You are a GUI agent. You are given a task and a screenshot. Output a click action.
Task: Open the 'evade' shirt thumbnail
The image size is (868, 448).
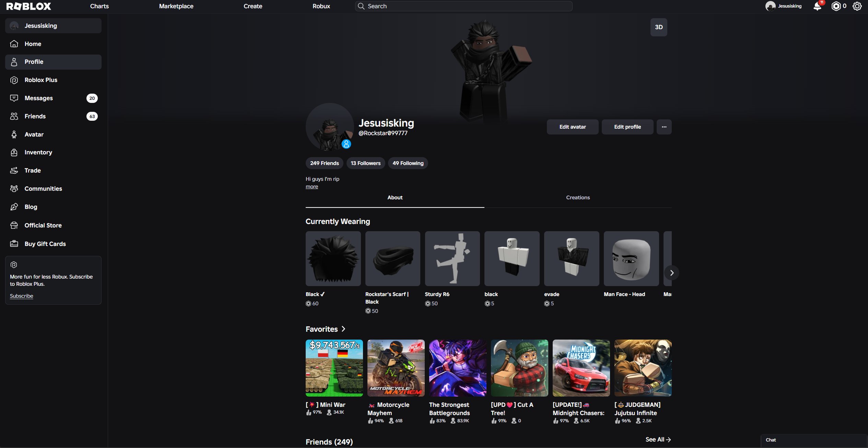pyautogui.click(x=572, y=259)
